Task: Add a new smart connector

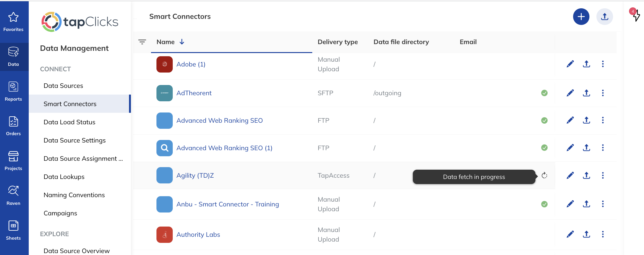Action: tap(581, 17)
